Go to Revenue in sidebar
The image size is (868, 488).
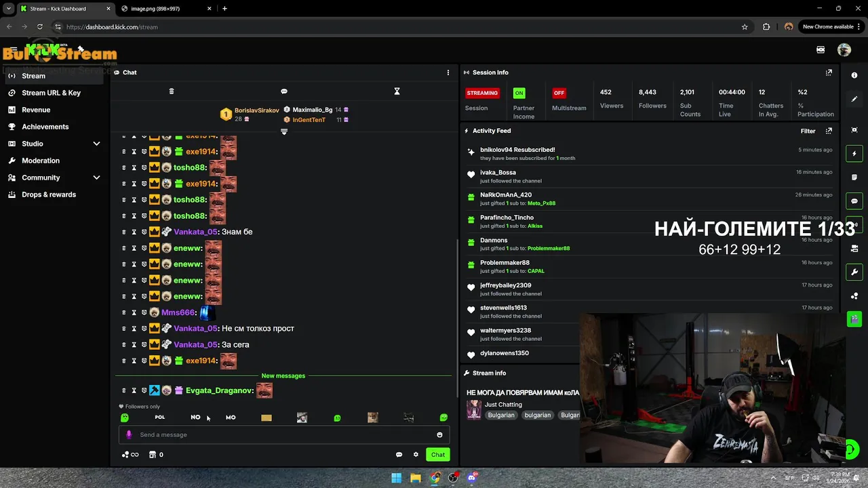(53, 110)
